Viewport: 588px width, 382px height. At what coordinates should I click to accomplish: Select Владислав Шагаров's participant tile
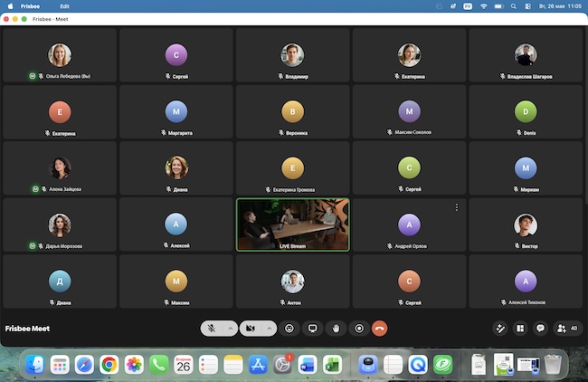(526, 55)
